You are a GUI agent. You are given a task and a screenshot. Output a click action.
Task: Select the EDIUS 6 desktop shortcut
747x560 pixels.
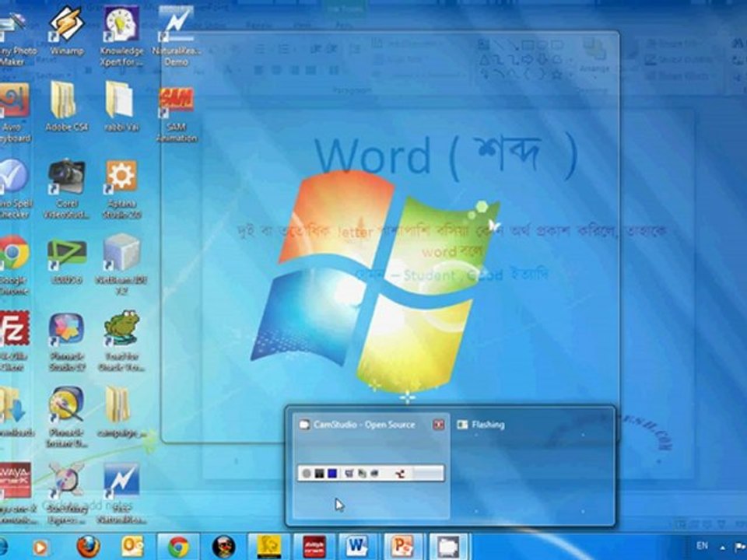pyautogui.click(x=67, y=261)
